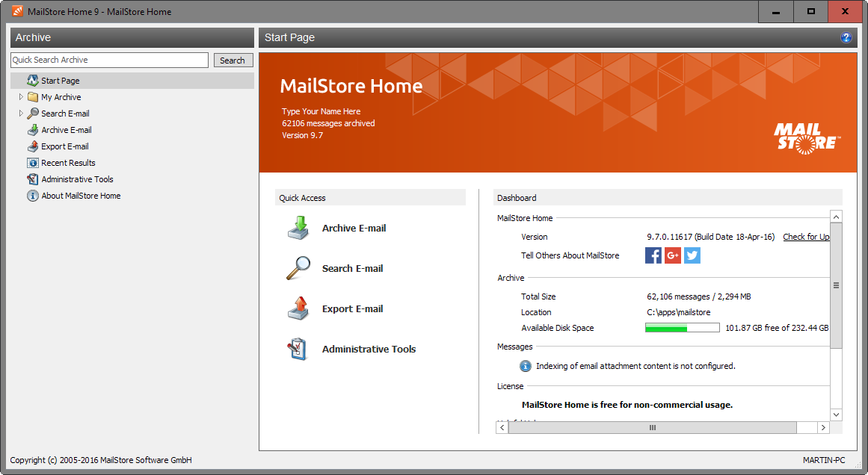The width and height of the screenshot is (868, 475).
Task: Open Archive E-mail from the sidebar tree
Action: tap(67, 130)
